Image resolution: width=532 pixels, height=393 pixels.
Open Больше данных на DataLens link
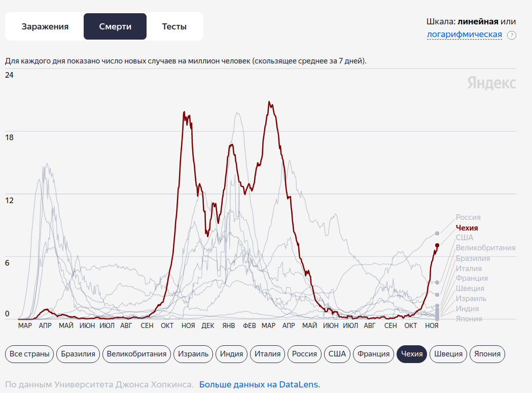(x=259, y=384)
